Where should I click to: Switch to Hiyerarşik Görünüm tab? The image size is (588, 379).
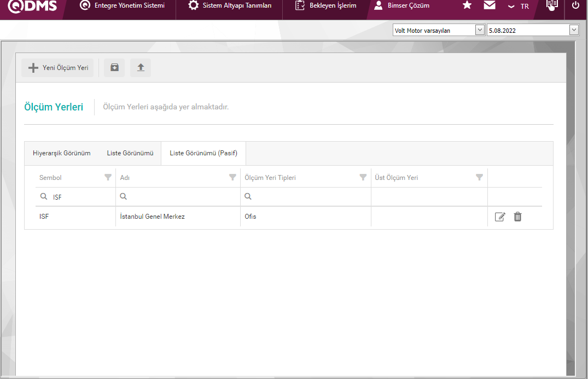pyautogui.click(x=62, y=153)
